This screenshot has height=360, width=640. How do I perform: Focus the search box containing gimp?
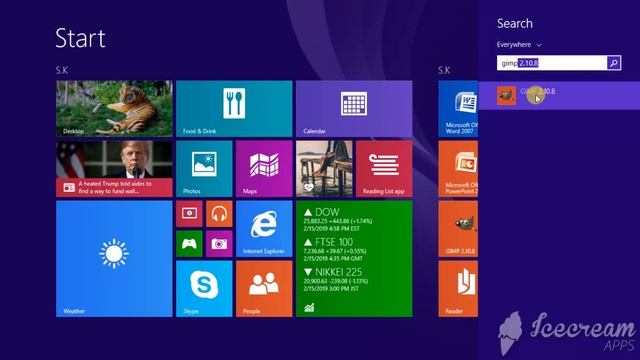click(552, 63)
